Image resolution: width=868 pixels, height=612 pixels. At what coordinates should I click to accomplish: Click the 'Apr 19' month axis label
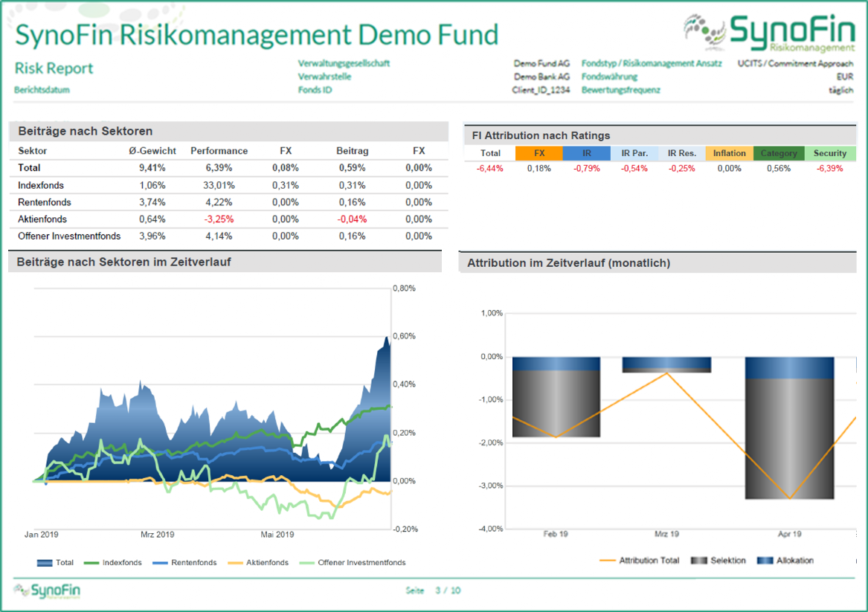[789, 534]
